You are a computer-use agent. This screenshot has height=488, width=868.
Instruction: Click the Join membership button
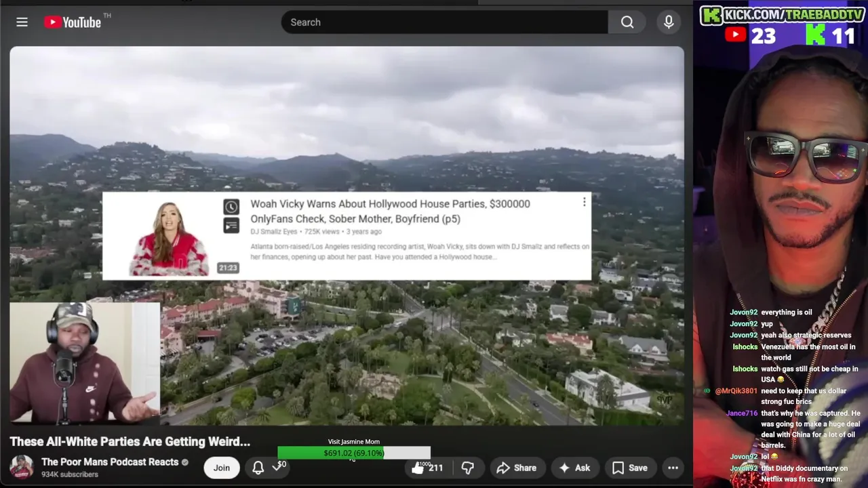pyautogui.click(x=222, y=468)
